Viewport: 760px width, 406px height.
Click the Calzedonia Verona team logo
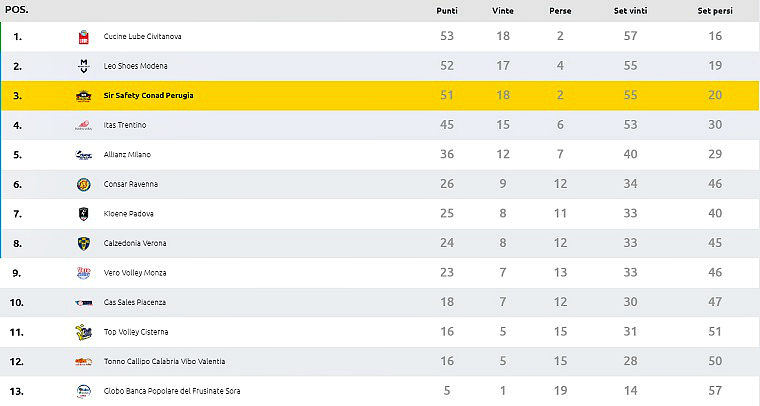click(x=83, y=244)
